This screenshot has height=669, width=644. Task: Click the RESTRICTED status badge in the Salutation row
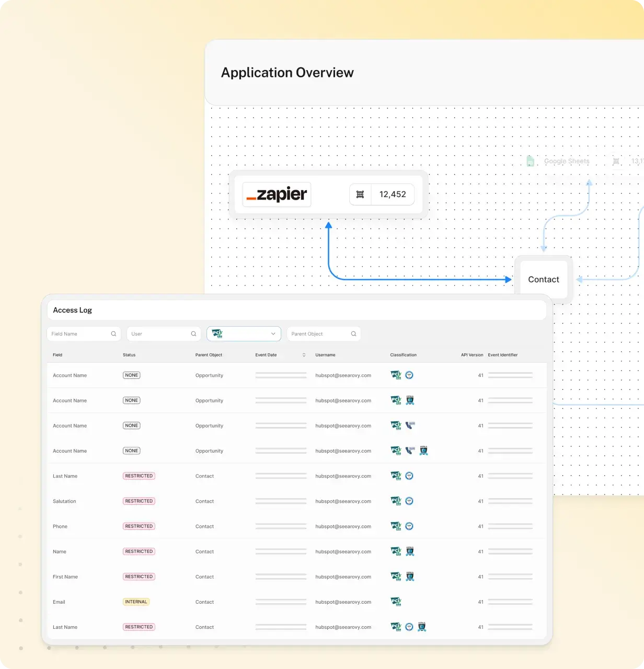[139, 501]
